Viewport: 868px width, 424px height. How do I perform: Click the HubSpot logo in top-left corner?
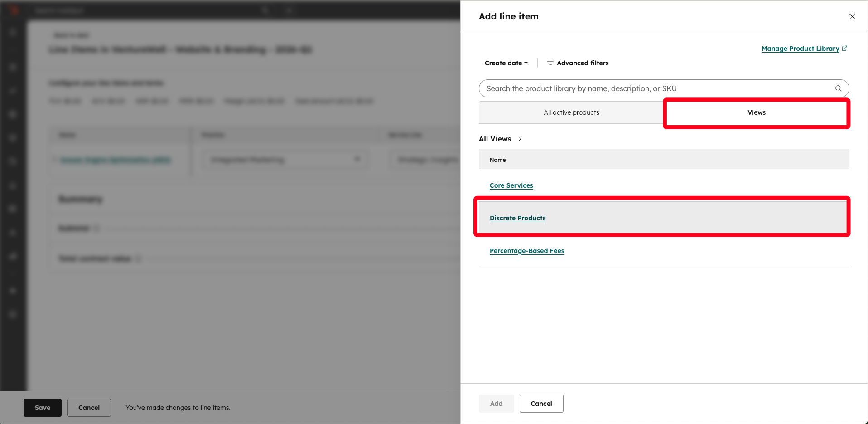pos(14,10)
